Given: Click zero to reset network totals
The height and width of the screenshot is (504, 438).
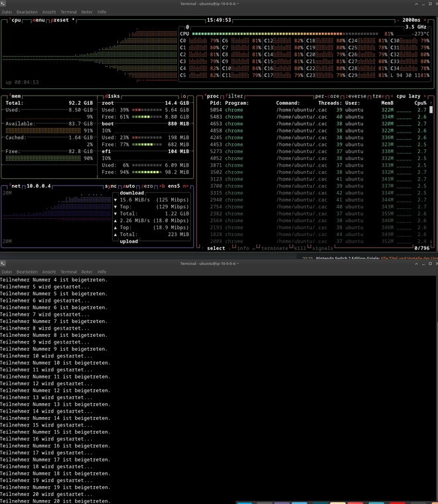Looking at the screenshot, I should 147,186.
